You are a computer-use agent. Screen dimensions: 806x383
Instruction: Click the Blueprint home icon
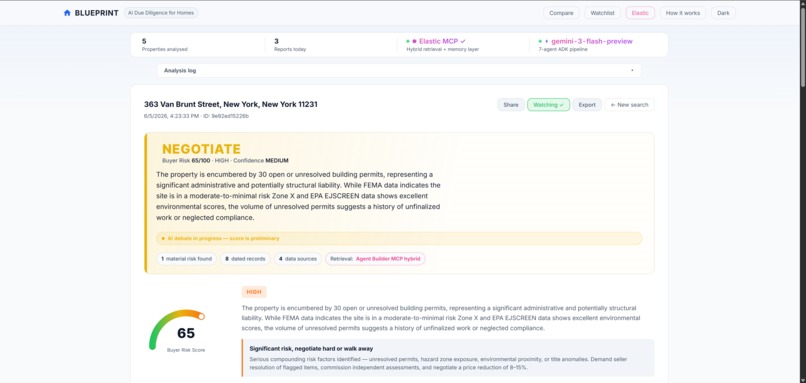(67, 13)
